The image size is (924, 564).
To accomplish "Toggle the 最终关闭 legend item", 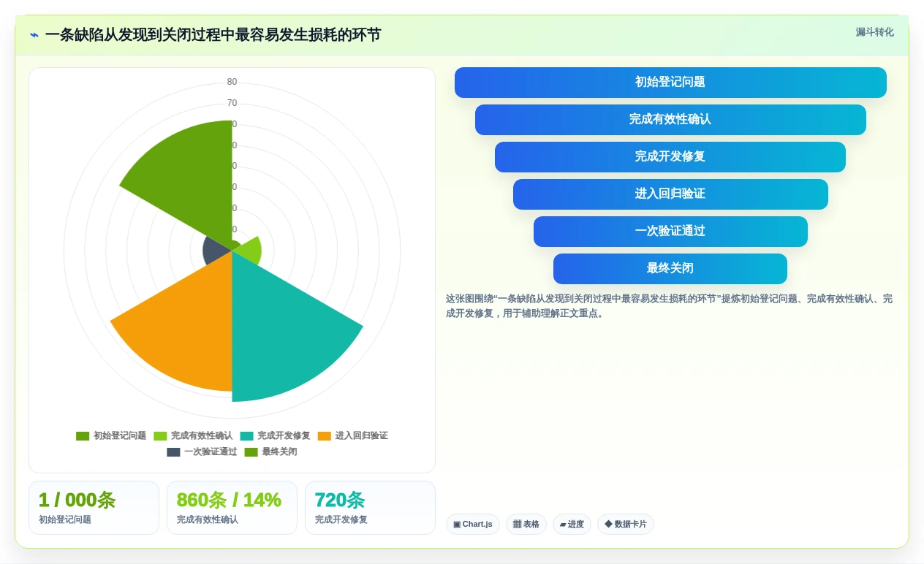I will point(270,452).
